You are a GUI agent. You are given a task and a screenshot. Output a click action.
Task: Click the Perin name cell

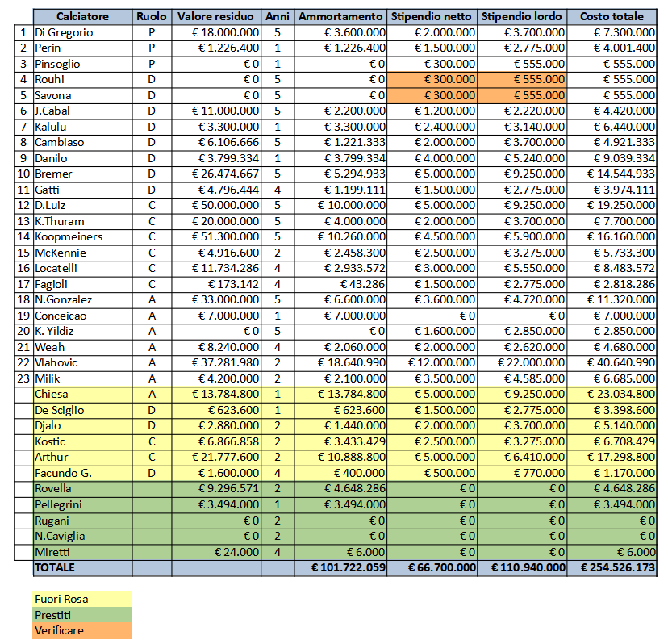(82, 48)
